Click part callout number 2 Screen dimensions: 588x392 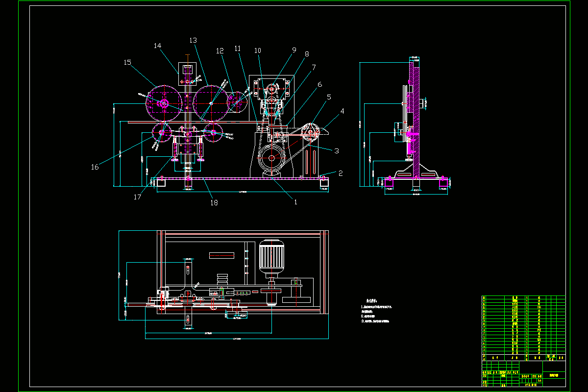tap(341, 173)
